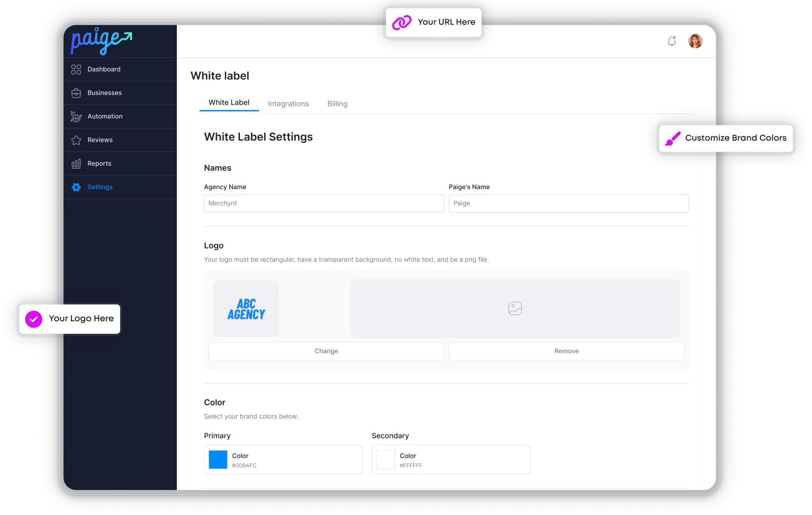Click the Reviews star icon
The image size is (812, 515).
tap(76, 140)
